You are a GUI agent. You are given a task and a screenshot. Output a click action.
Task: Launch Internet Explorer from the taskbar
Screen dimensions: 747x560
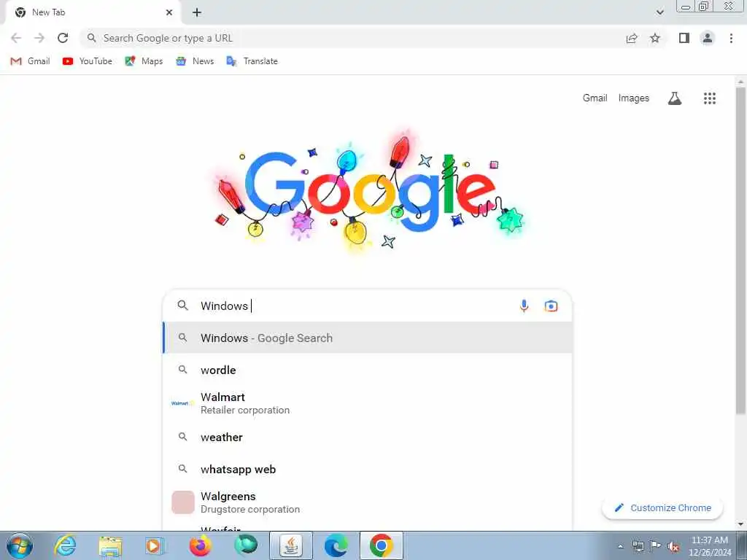[65, 545]
